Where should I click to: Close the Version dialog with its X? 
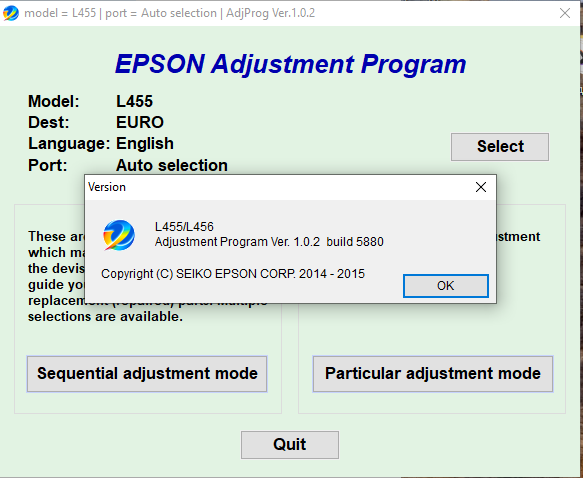pos(481,187)
